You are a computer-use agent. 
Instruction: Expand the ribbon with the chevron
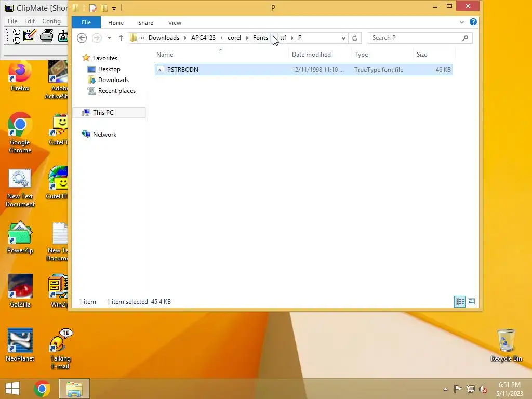point(462,22)
